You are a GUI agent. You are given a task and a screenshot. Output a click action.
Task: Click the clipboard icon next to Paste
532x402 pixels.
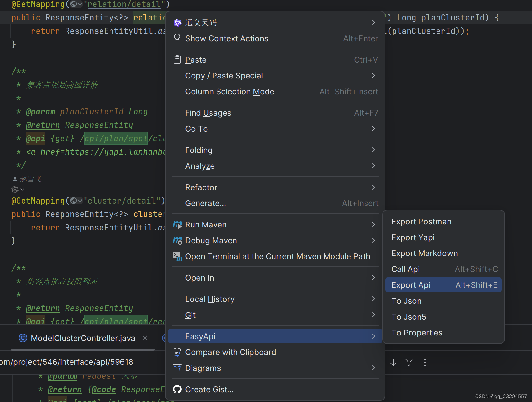[x=177, y=60]
